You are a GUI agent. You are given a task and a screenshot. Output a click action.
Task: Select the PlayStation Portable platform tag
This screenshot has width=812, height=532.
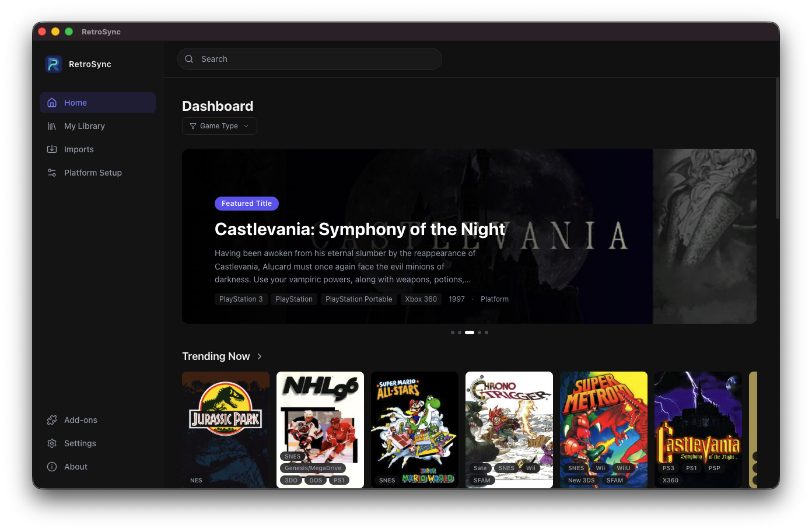(x=359, y=299)
